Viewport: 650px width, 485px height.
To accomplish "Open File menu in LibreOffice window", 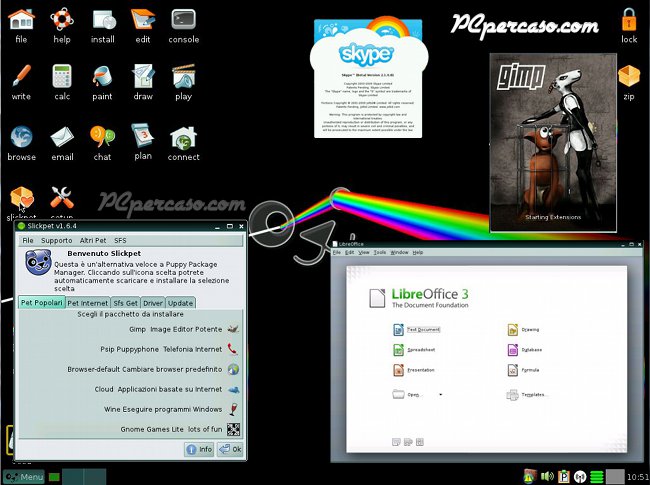I will (337, 252).
